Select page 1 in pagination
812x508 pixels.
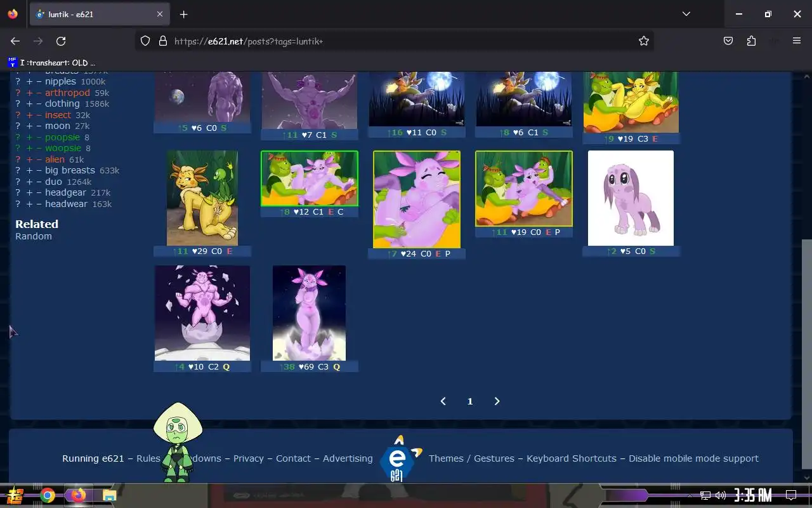click(470, 401)
